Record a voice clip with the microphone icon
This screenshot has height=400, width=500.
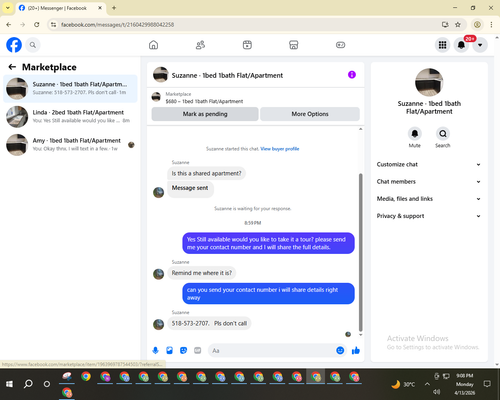(x=155, y=350)
